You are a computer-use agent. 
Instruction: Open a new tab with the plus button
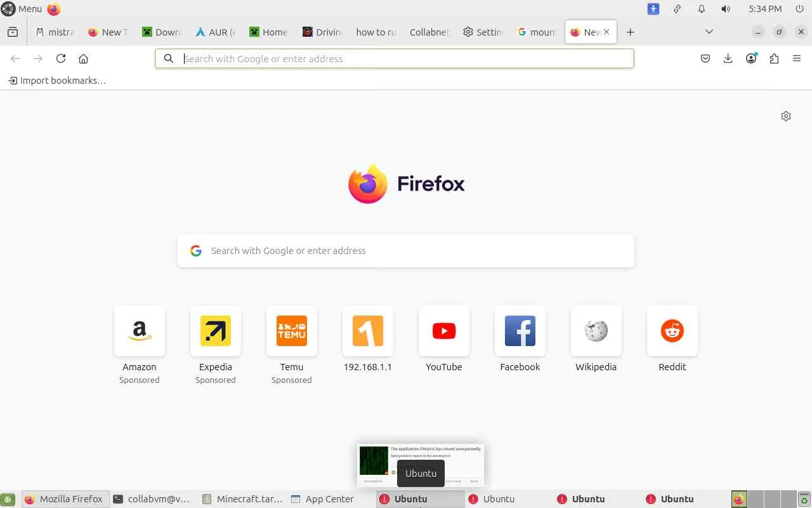pos(630,32)
